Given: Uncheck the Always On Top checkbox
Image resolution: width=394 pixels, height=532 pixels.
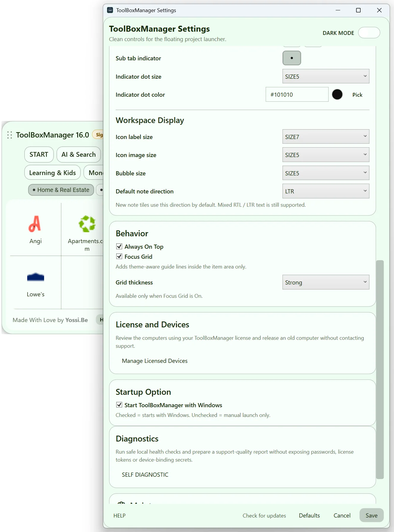Looking at the screenshot, I should 119,246.
